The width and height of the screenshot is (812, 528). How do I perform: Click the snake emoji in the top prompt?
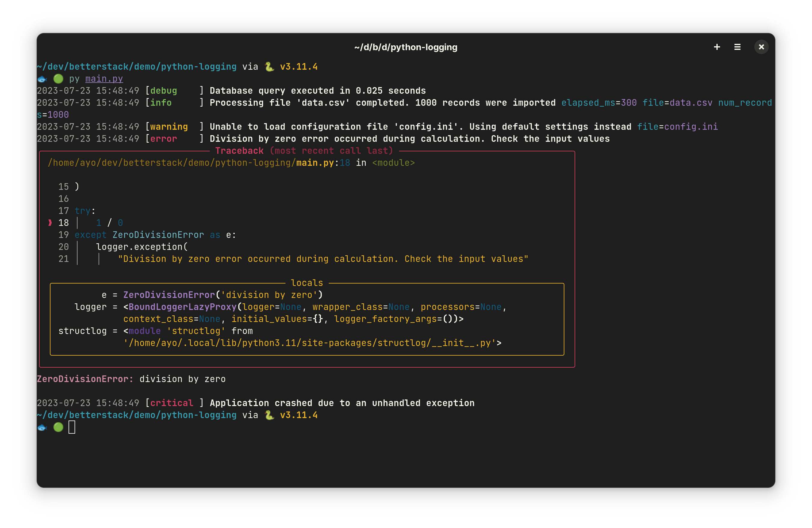tap(269, 67)
